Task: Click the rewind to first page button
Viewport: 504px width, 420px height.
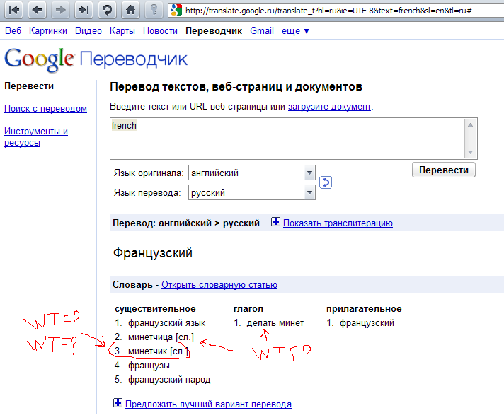Action: 14,10
